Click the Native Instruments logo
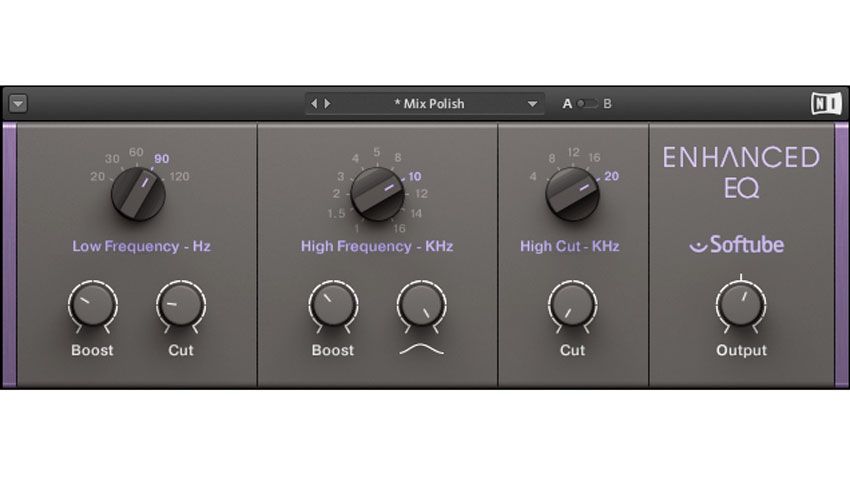This screenshot has height=478, width=850. point(826,103)
